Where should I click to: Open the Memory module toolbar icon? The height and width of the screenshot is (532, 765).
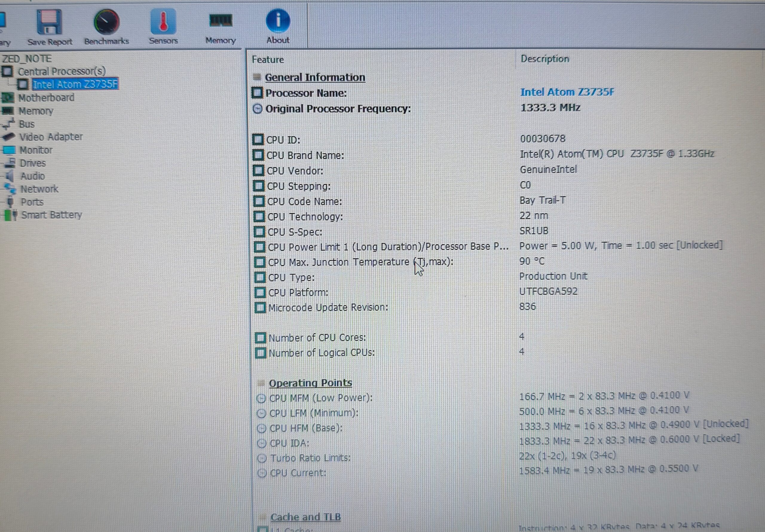point(220,20)
